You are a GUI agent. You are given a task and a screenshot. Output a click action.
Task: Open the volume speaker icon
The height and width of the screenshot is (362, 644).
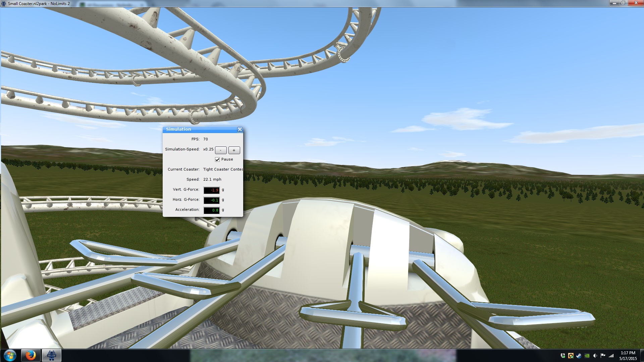pos(595,356)
